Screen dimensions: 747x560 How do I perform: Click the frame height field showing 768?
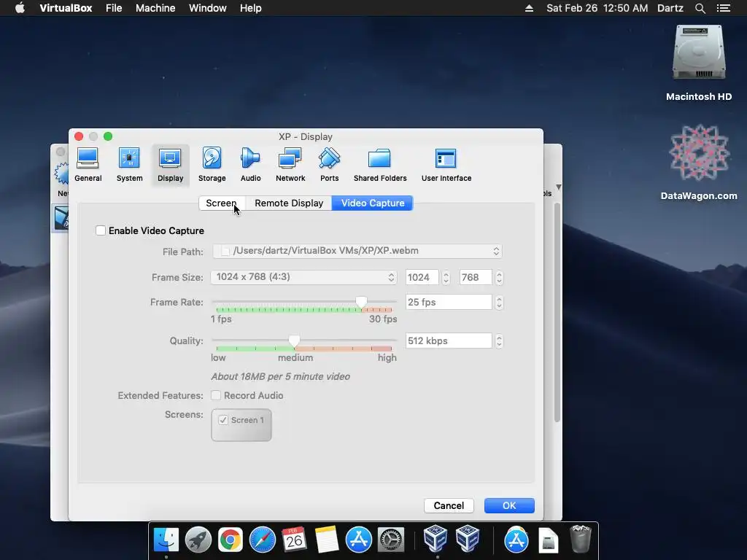point(476,278)
